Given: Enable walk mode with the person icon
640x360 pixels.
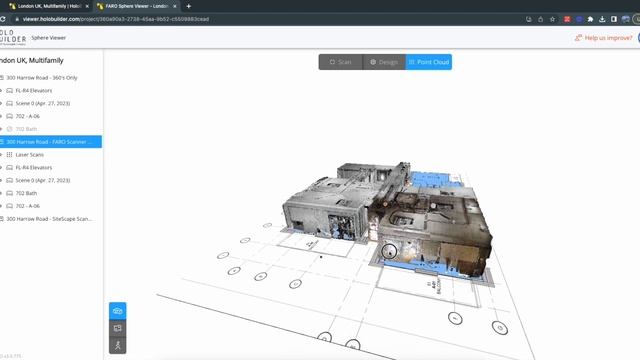Looking at the screenshot, I should [x=118, y=345].
